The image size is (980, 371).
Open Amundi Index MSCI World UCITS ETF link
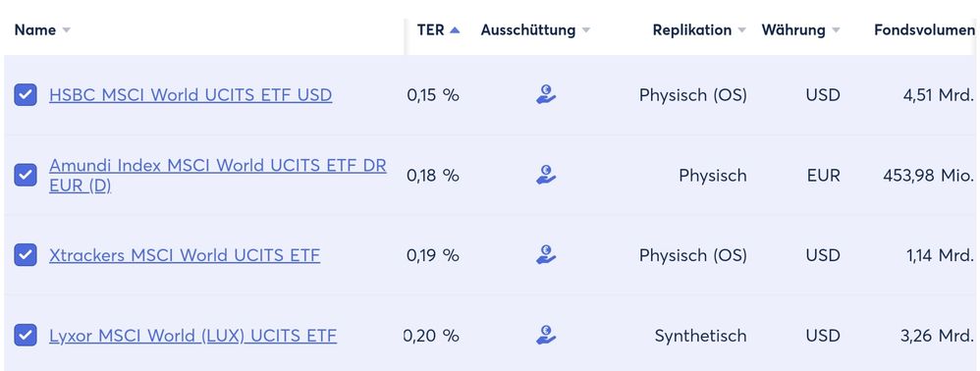tap(217, 176)
